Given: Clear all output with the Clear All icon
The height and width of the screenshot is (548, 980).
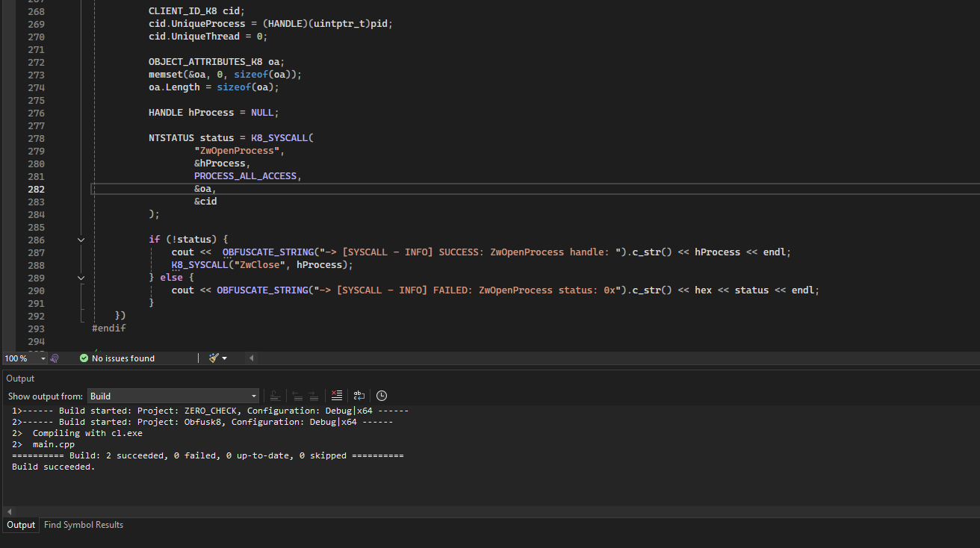Looking at the screenshot, I should click(x=337, y=396).
